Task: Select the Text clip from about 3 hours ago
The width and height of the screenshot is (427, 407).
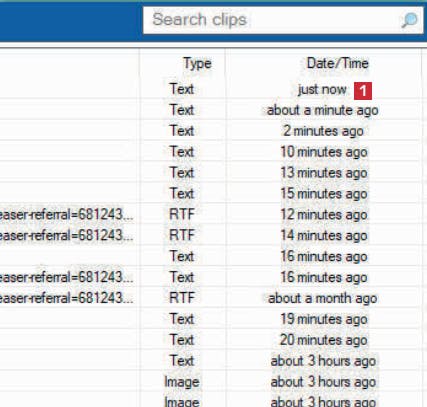Action: click(x=213, y=361)
